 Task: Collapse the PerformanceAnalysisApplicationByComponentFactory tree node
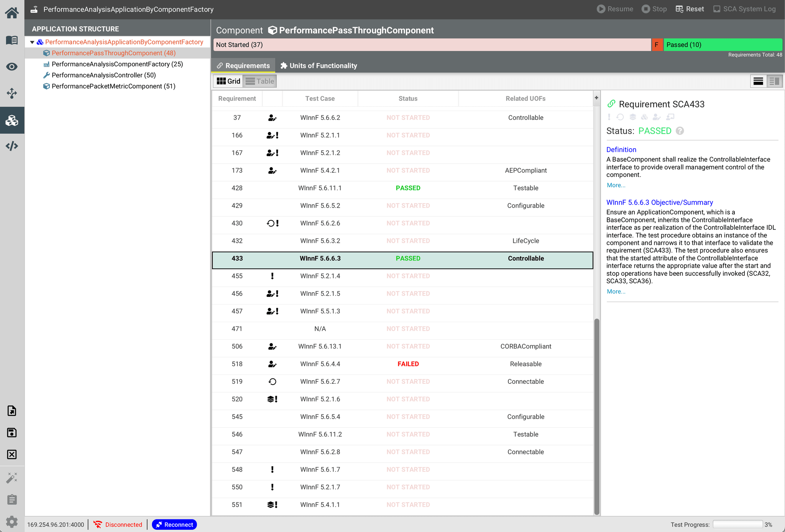(32, 42)
